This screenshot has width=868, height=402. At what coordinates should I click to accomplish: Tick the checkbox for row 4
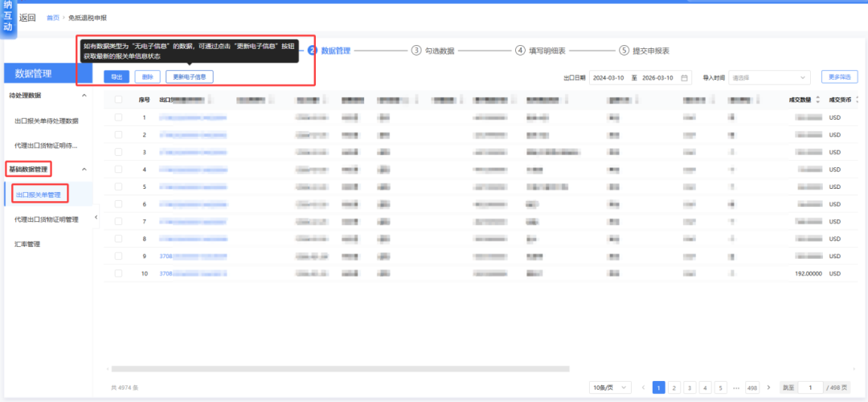point(118,170)
